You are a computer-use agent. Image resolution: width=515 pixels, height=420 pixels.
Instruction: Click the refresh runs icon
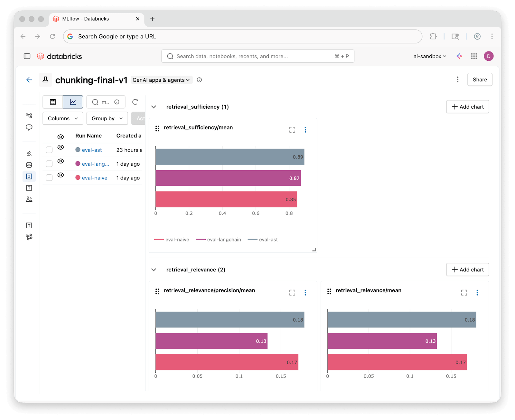[x=135, y=102]
